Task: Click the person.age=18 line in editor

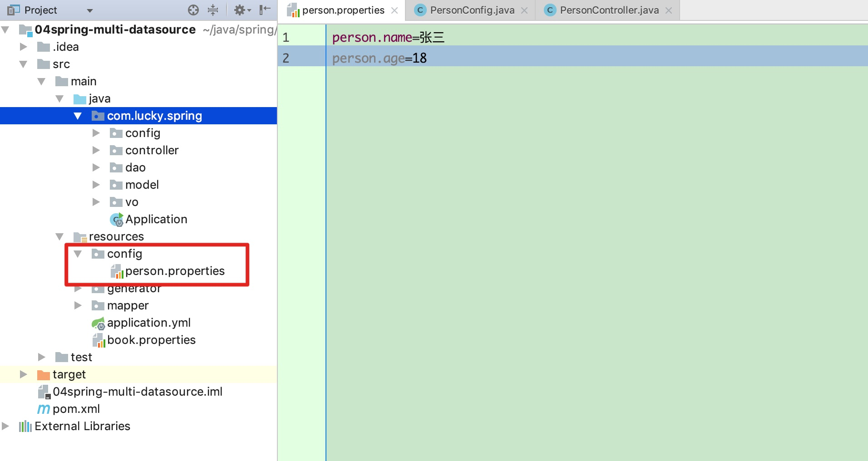Action: (x=380, y=58)
